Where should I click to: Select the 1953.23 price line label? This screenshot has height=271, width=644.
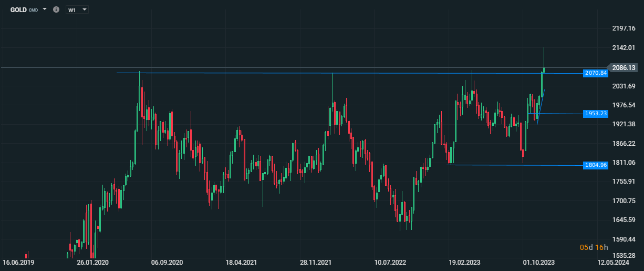(595, 113)
